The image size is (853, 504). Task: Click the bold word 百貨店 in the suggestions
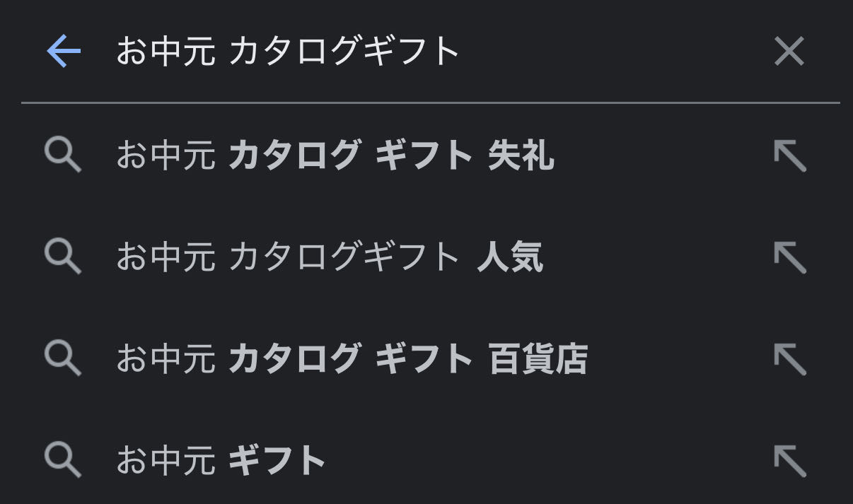pos(538,358)
